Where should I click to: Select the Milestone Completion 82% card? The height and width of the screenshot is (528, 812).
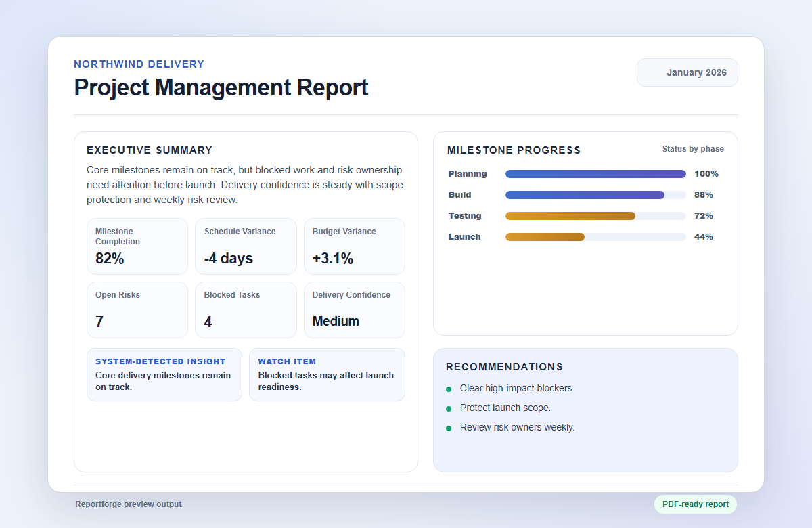tap(137, 246)
